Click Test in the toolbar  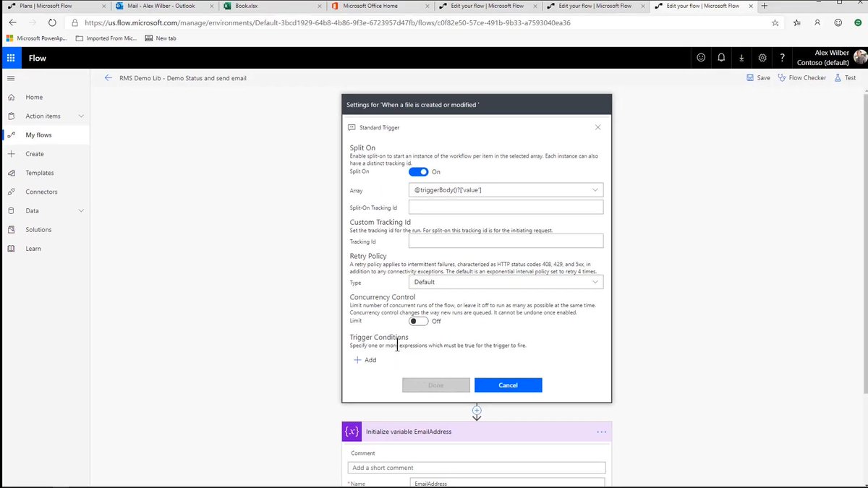(x=844, y=77)
